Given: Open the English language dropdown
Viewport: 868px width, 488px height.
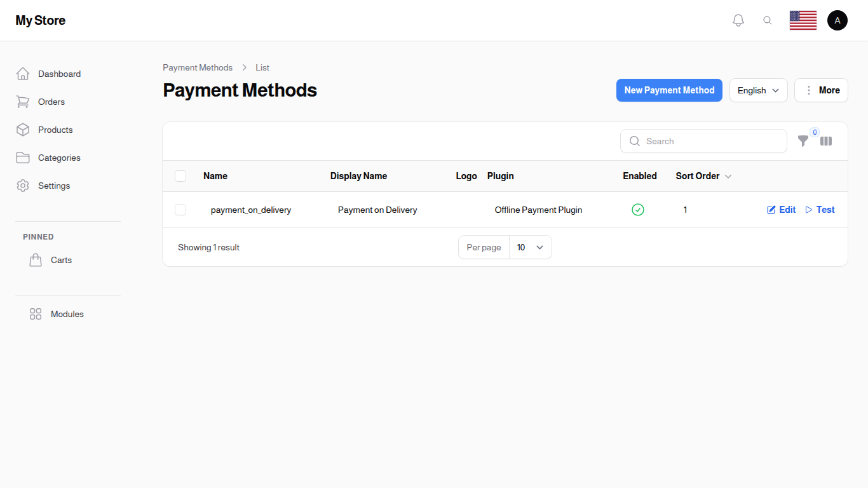Looking at the screenshot, I should pyautogui.click(x=758, y=90).
